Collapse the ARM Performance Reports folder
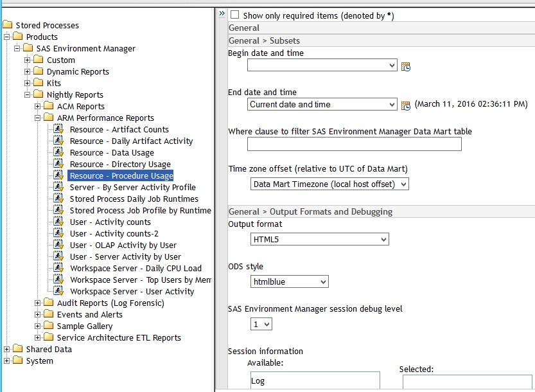Screen dimensions: 535x392 click(x=38, y=118)
